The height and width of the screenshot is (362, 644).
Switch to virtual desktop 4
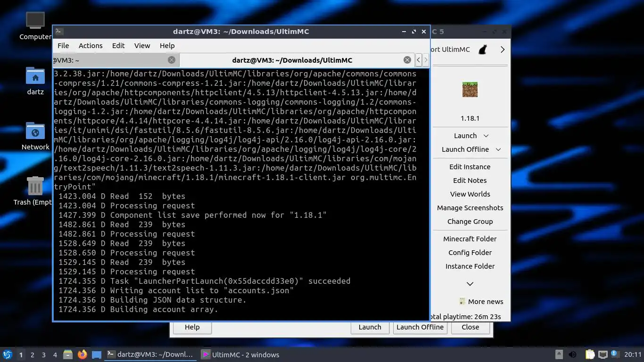tap(55, 354)
